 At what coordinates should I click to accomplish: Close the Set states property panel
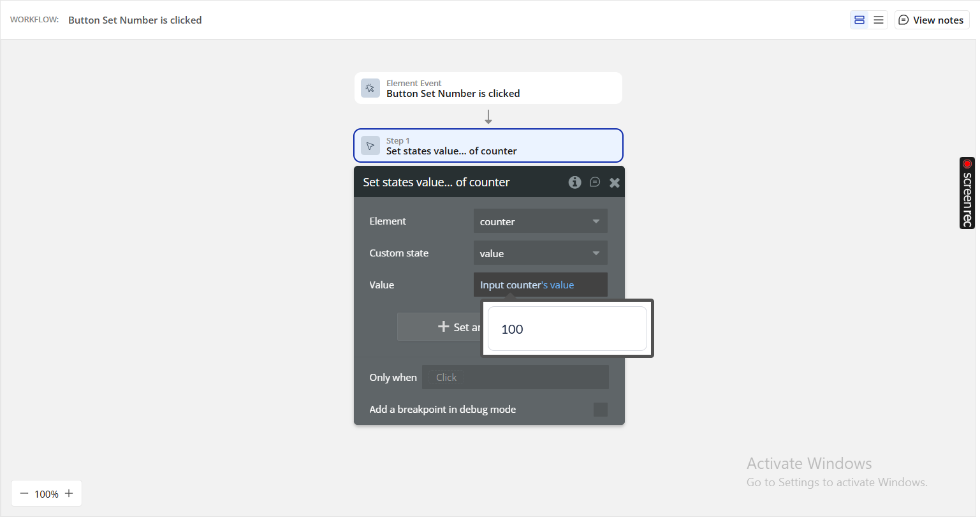[x=615, y=182]
